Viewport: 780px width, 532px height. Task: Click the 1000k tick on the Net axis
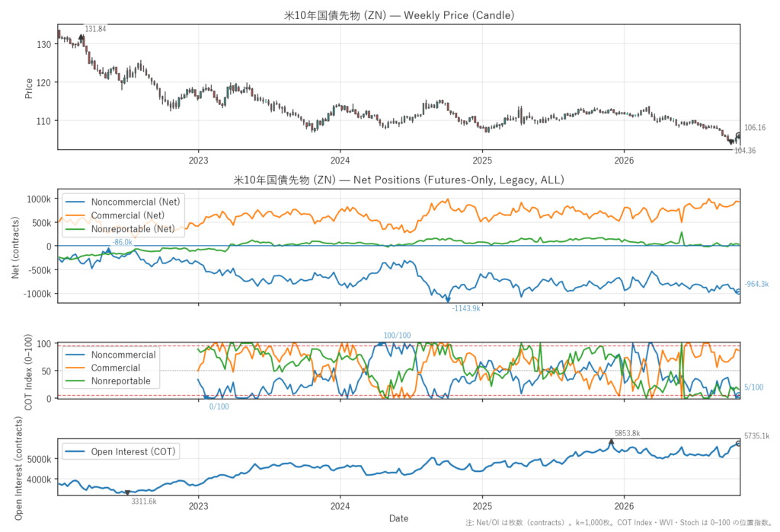(39, 199)
